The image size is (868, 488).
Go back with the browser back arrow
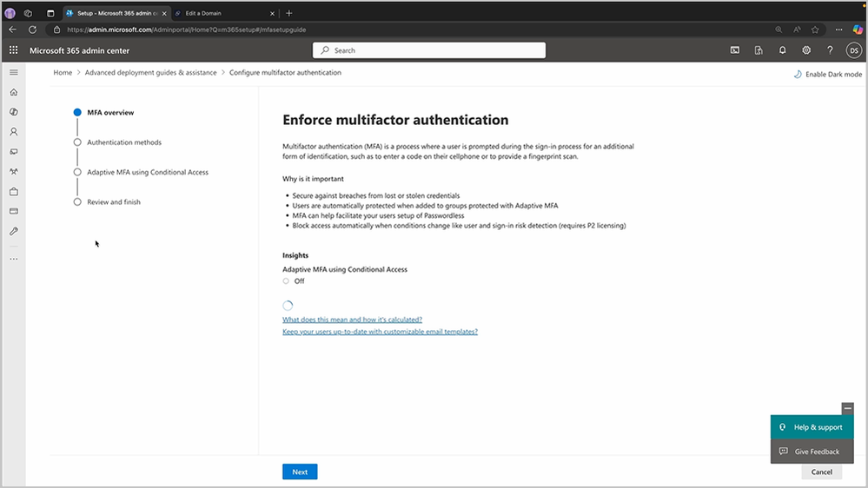coord(13,30)
